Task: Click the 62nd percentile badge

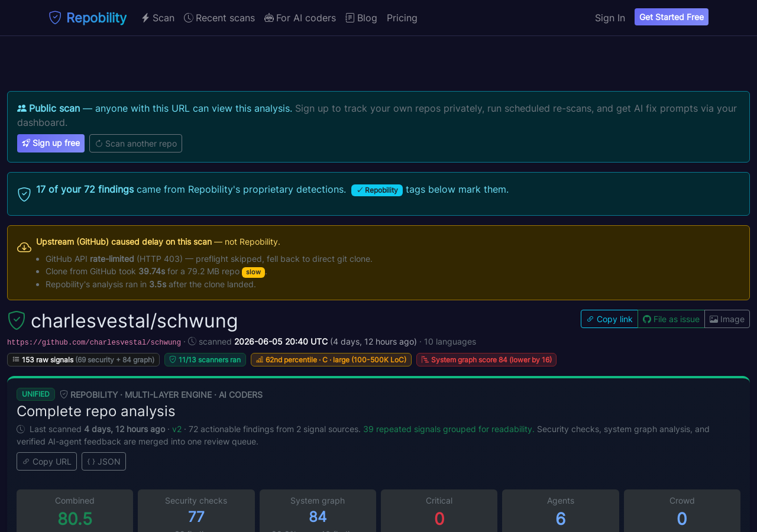Action: click(331, 359)
